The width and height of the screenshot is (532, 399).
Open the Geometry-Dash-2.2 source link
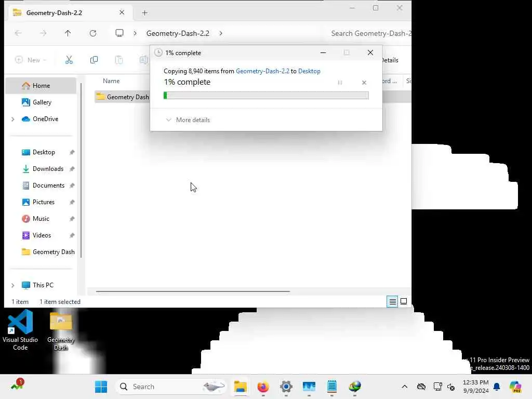[x=262, y=71]
